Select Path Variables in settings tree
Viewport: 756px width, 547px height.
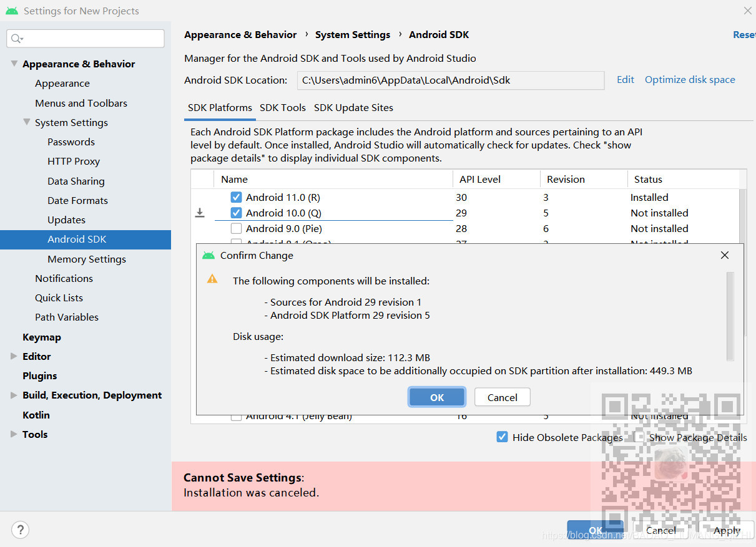coord(67,317)
